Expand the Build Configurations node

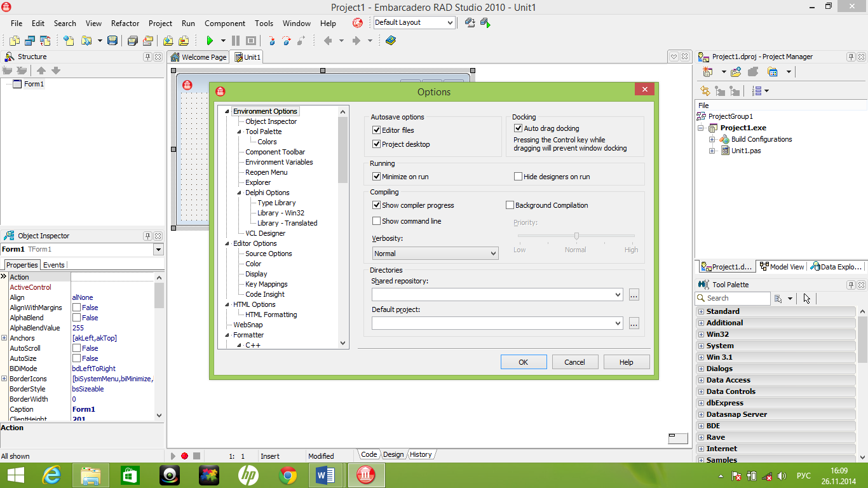point(712,139)
